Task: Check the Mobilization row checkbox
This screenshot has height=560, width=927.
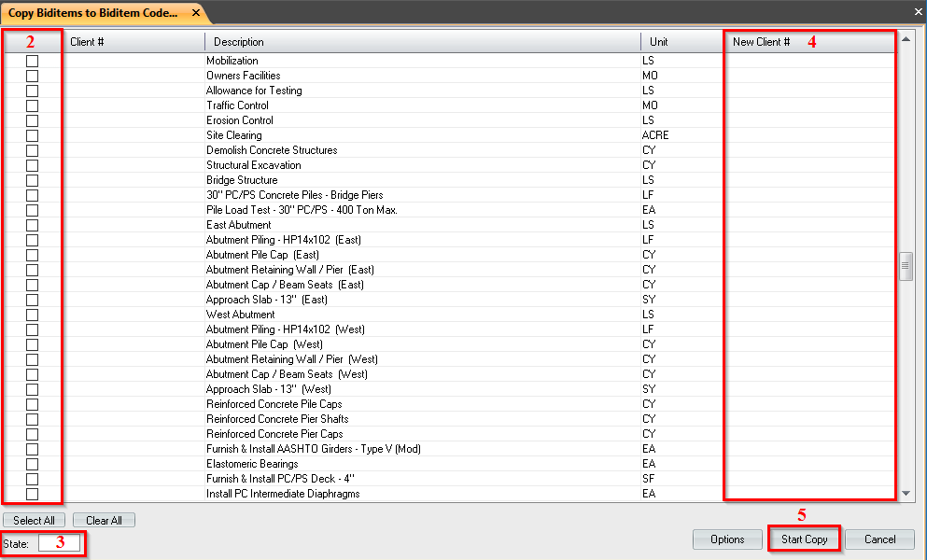Action: [32, 61]
